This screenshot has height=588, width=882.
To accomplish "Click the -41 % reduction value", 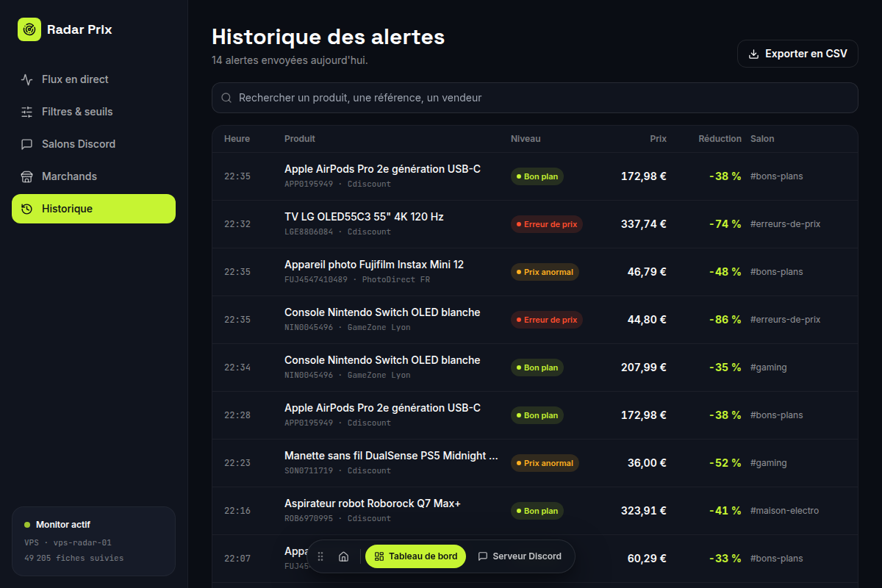I will point(725,511).
